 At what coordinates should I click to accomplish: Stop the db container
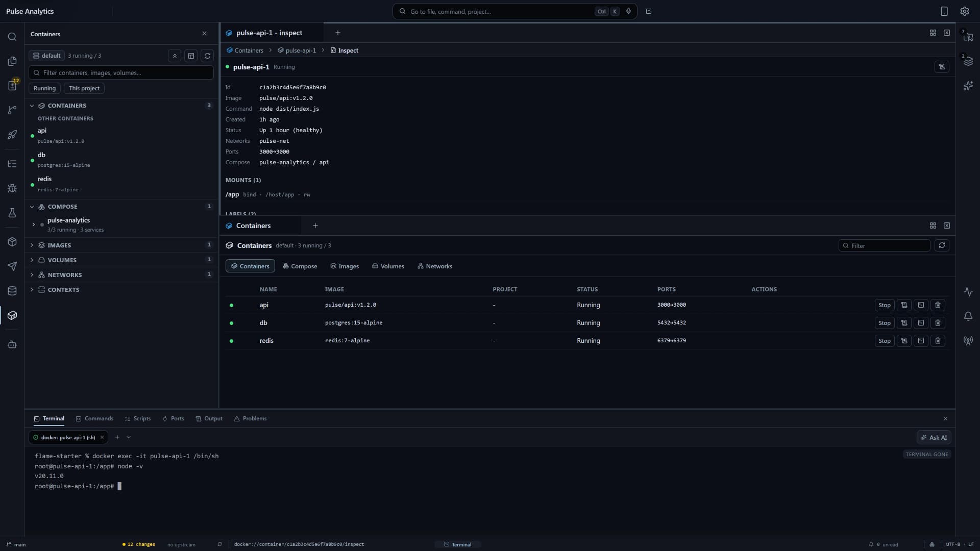[885, 323]
